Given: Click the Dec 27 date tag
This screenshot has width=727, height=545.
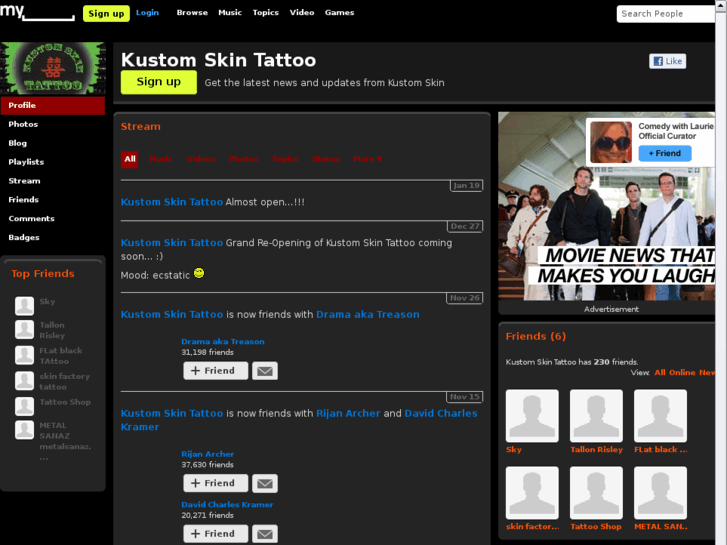Looking at the screenshot, I should (465, 226).
